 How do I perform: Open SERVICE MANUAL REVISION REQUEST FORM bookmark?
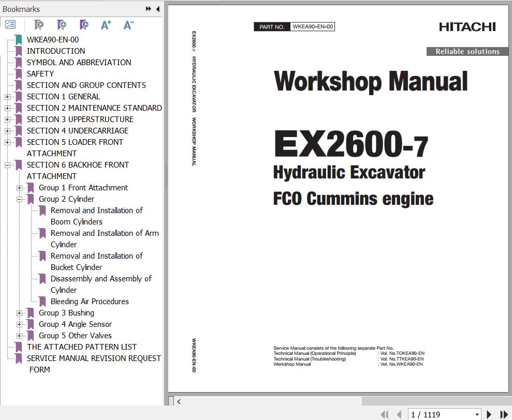click(94, 364)
